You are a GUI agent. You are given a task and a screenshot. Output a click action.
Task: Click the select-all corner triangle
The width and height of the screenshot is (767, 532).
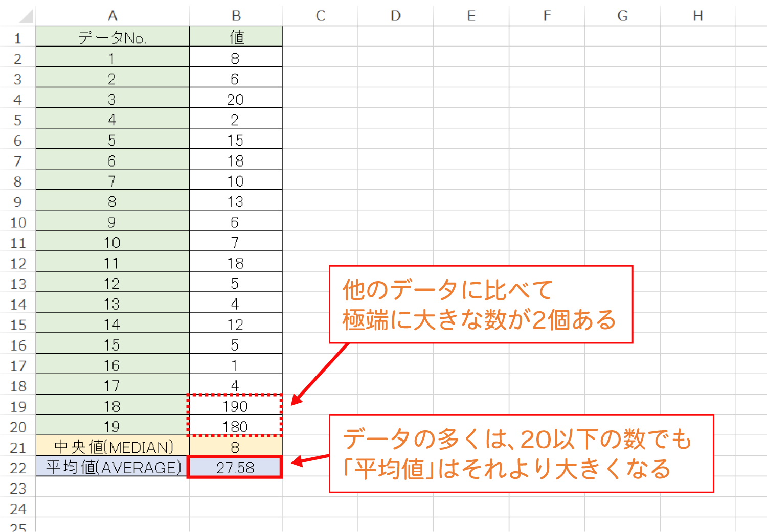27,16
